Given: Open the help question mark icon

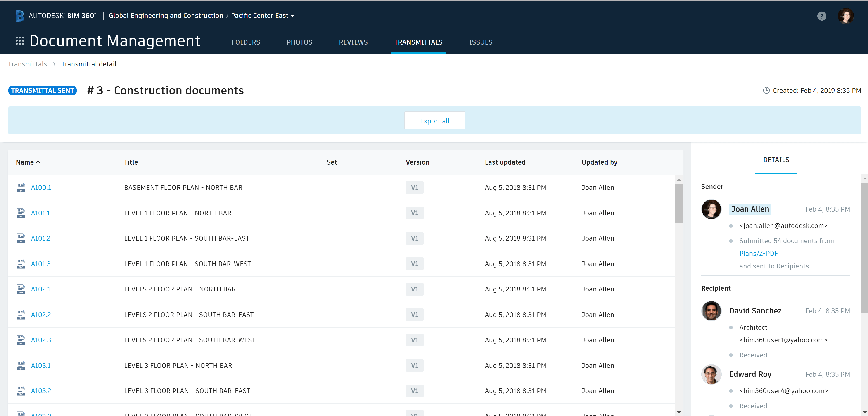Looking at the screenshot, I should (x=821, y=16).
